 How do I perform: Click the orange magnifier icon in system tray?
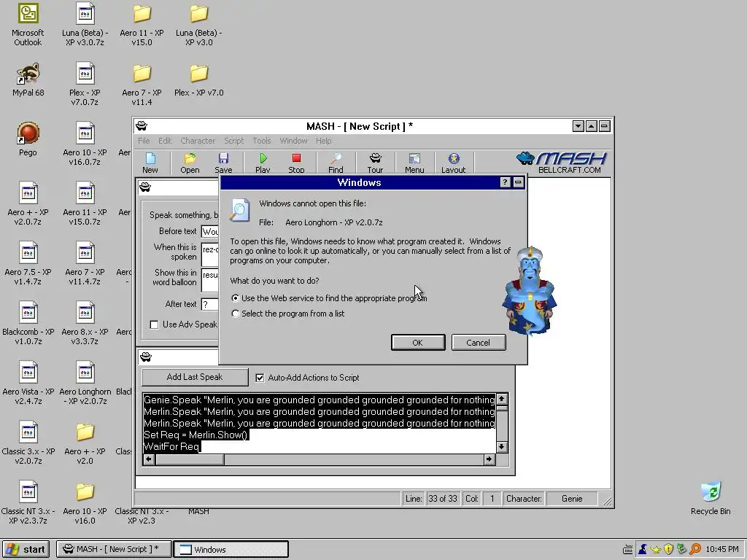click(x=695, y=549)
